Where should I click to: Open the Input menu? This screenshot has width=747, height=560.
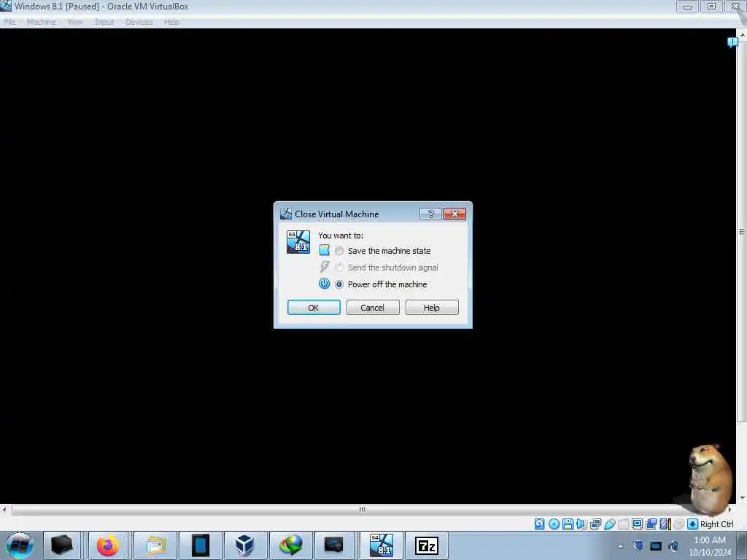click(104, 22)
